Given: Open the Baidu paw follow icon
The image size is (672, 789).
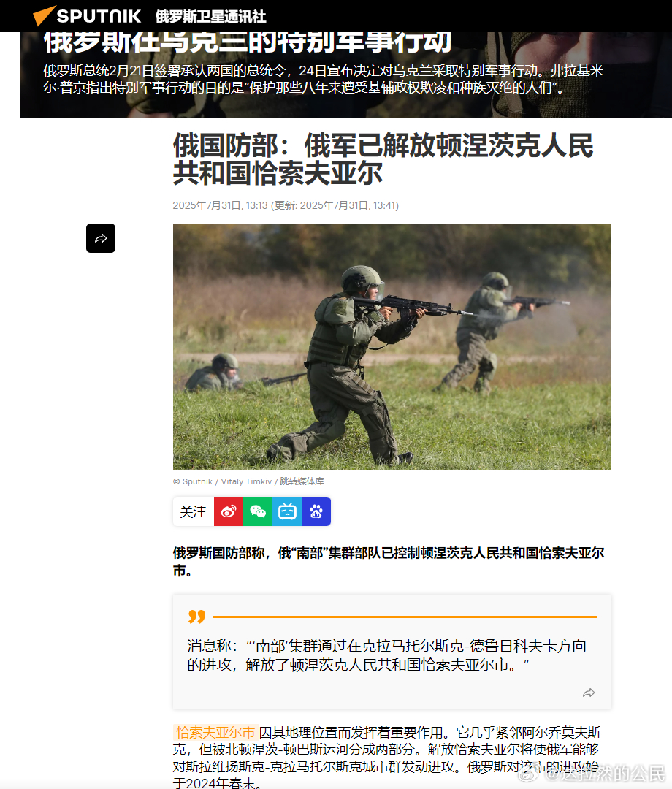Looking at the screenshot, I should pyautogui.click(x=316, y=511).
